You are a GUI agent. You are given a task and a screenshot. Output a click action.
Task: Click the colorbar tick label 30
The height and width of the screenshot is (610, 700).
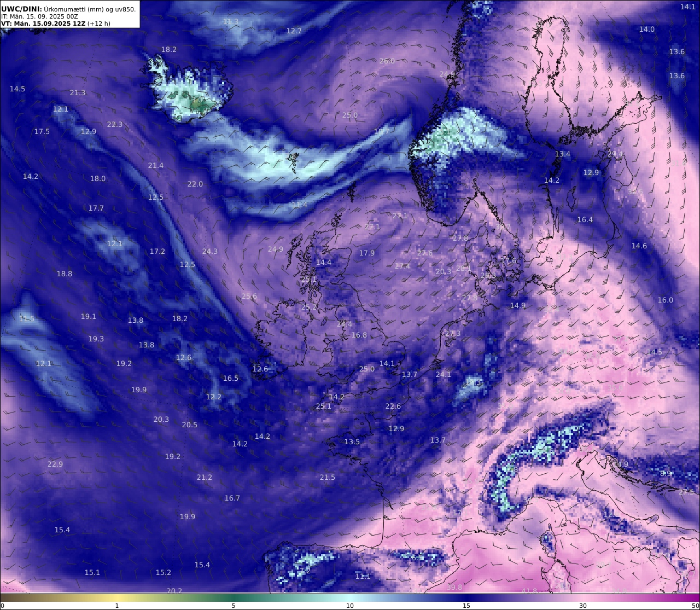tap(583, 606)
